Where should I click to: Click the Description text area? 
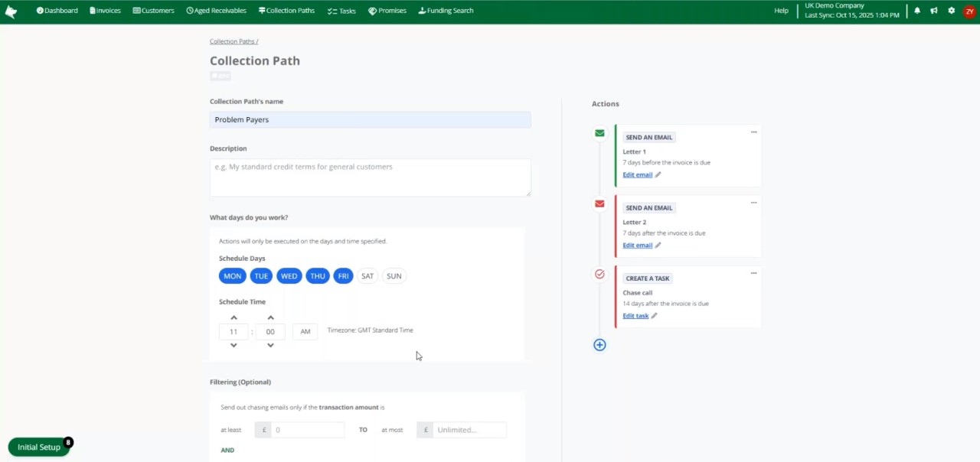pos(370,177)
